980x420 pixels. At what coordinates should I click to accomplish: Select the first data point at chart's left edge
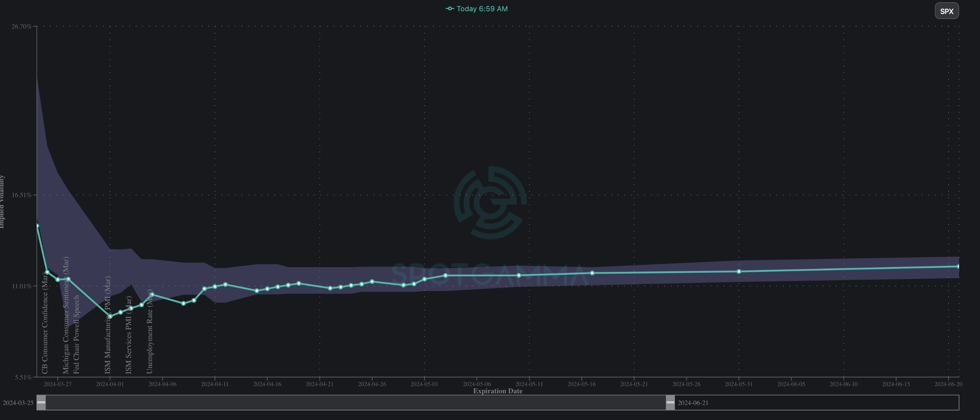37,226
